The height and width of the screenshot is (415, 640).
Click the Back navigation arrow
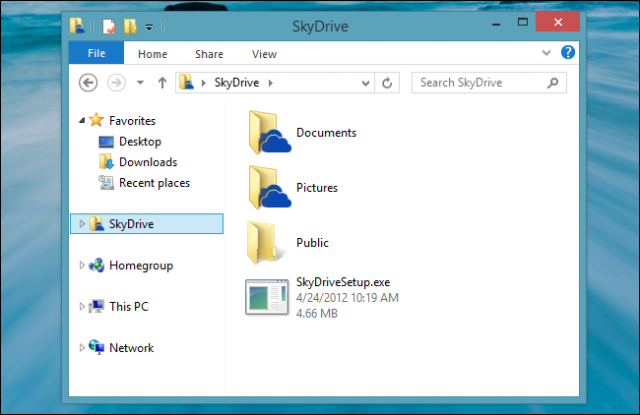pyautogui.click(x=89, y=83)
